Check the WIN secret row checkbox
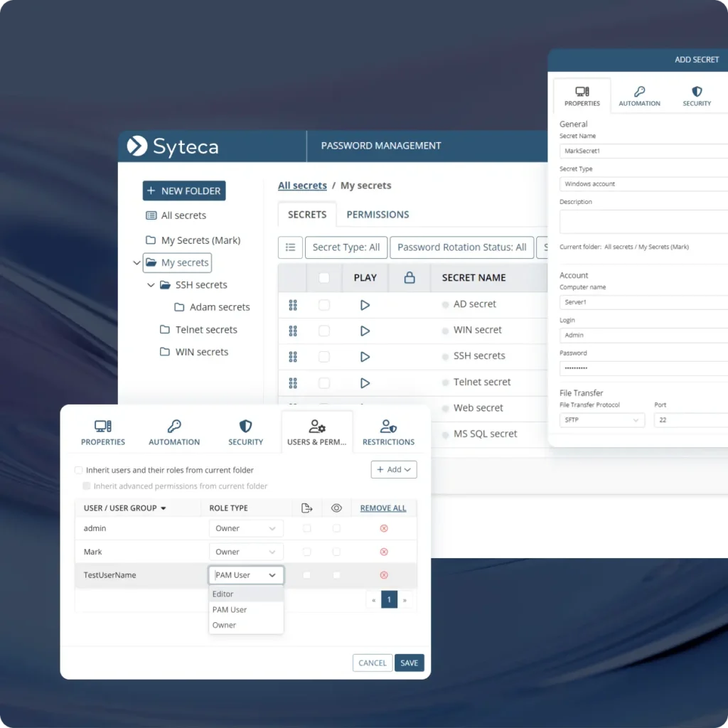Image resolution: width=728 pixels, height=728 pixels. click(324, 331)
